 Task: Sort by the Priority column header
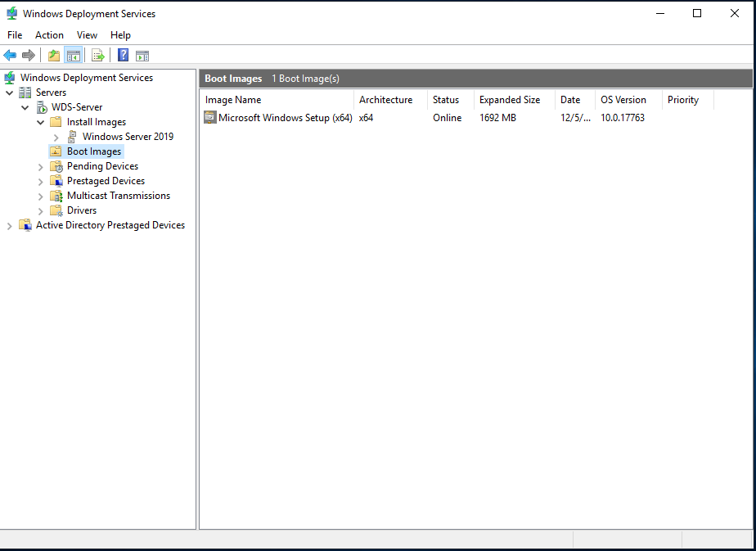coord(688,100)
